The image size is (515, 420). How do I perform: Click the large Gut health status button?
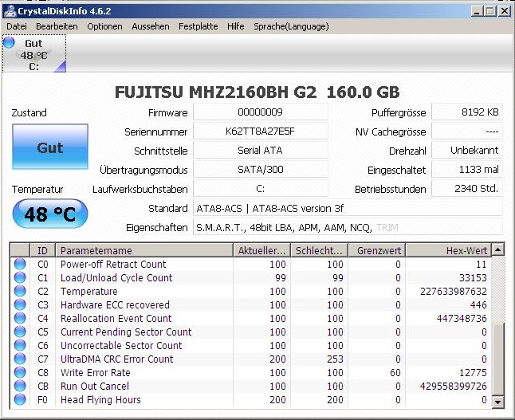pos(50,147)
